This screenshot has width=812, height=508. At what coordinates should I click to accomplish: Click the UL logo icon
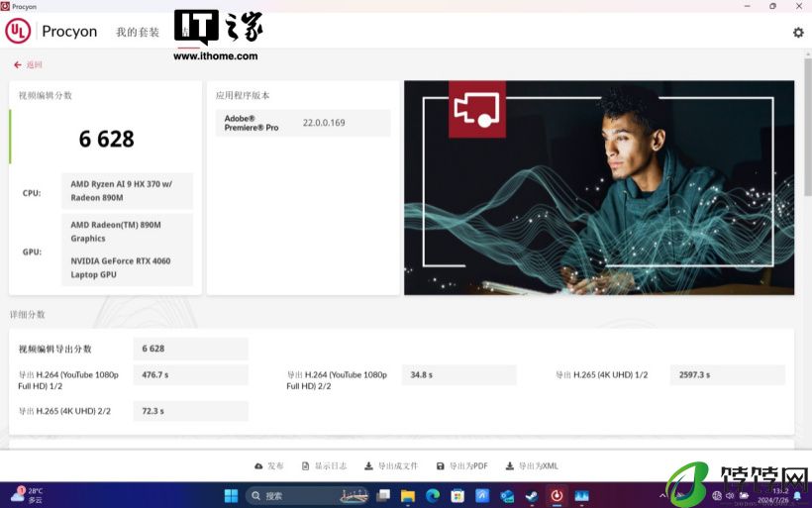(18, 31)
